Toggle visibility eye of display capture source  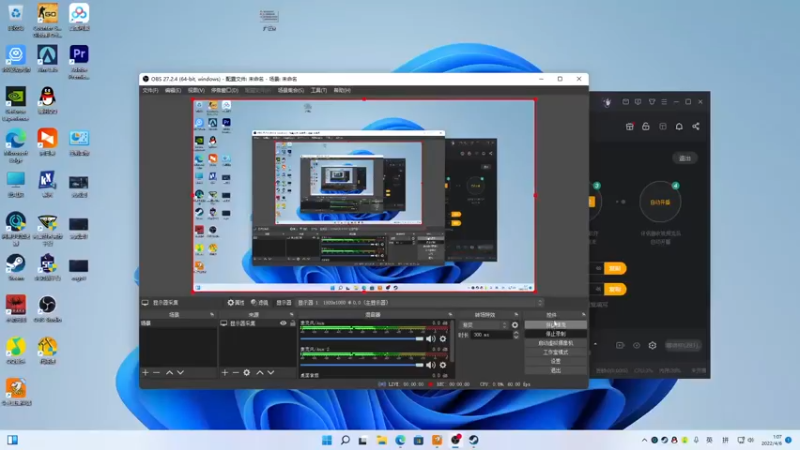click(x=283, y=323)
